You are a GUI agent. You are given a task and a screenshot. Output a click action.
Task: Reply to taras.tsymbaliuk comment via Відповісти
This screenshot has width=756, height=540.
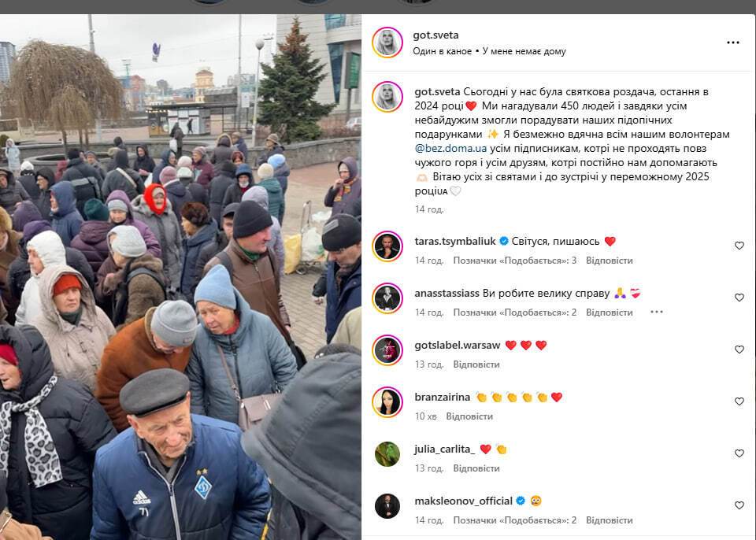[609, 261]
